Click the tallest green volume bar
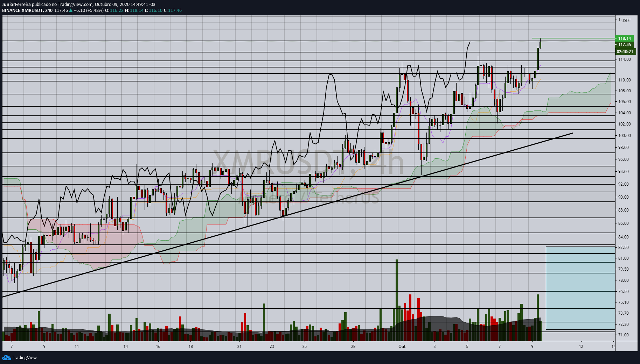This screenshot has height=364, width=640. click(397, 300)
